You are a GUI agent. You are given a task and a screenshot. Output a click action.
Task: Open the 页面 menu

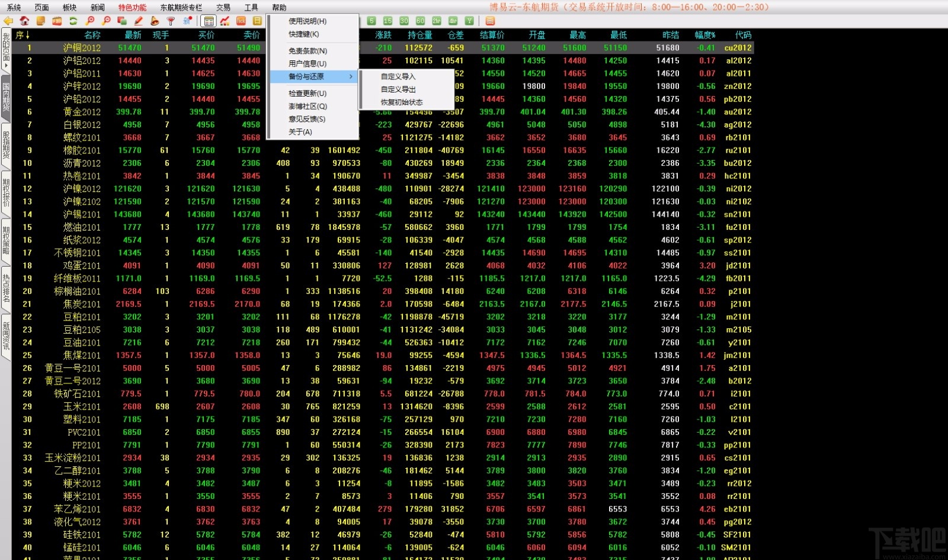point(41,8)
